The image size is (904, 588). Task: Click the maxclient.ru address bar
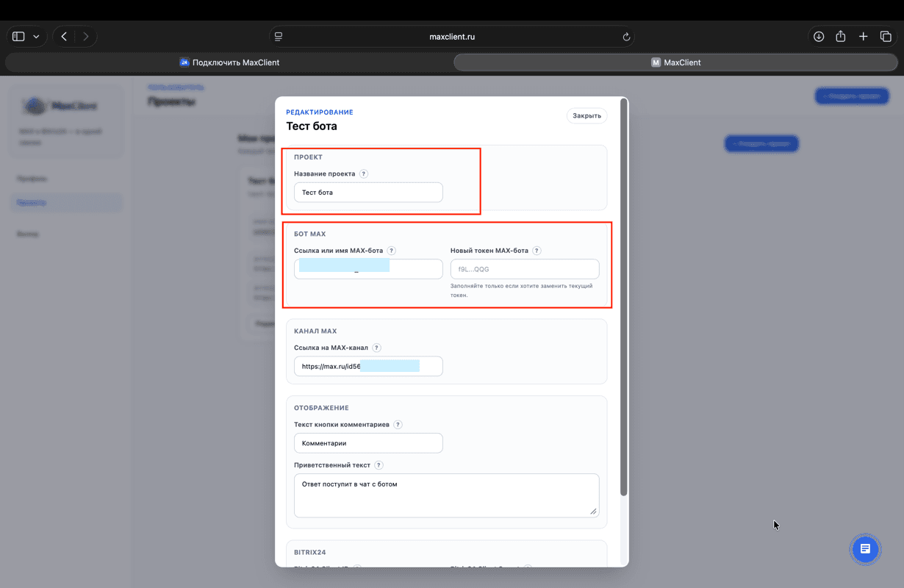pyautogui.click(x=452, y=37)
